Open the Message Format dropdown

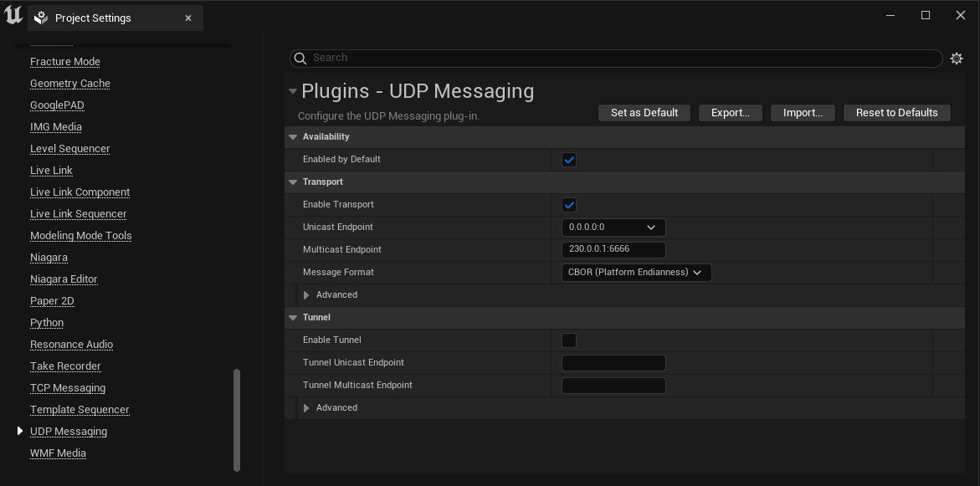point(636,273)
